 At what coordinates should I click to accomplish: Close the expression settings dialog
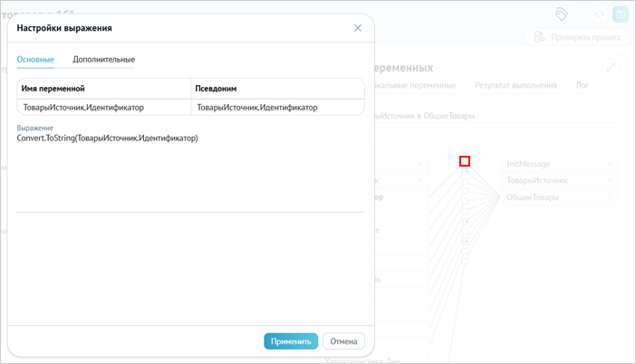point(357,28)
